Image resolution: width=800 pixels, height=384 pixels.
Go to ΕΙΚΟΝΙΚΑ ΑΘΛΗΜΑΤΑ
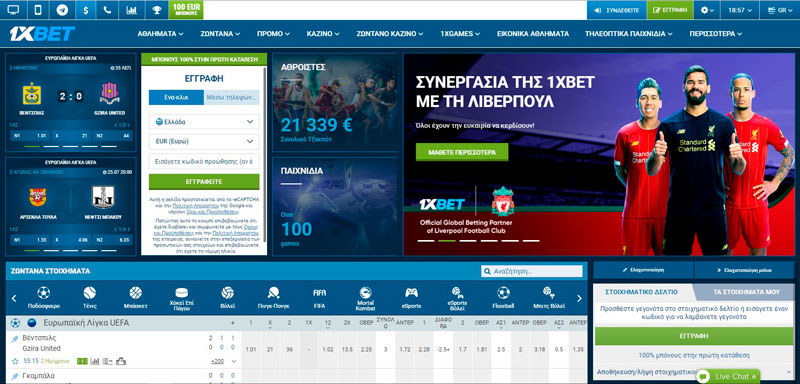pos(533,34)
